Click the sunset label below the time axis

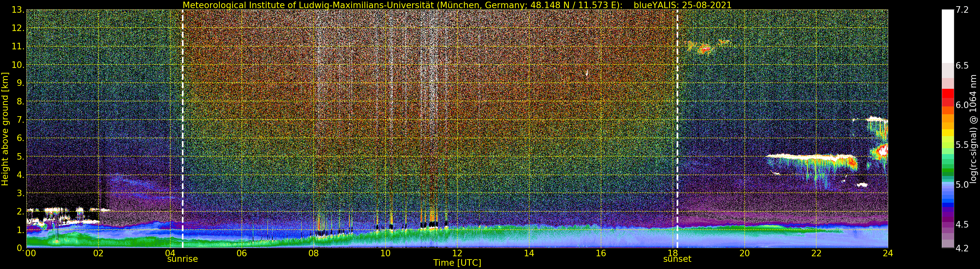click(x=677, y=259)
